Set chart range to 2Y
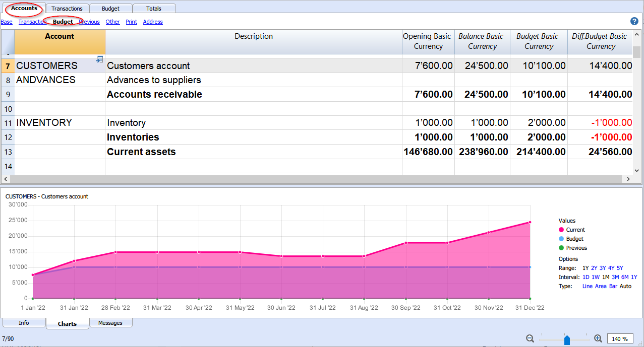This screenshot has height=347, width=644. 594,268
